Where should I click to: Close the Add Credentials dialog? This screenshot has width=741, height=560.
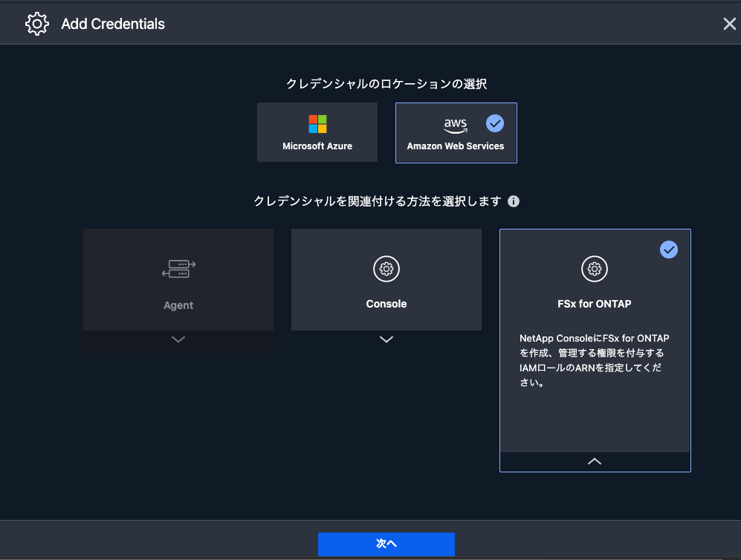pyautogui.click(x=729, y=24)
